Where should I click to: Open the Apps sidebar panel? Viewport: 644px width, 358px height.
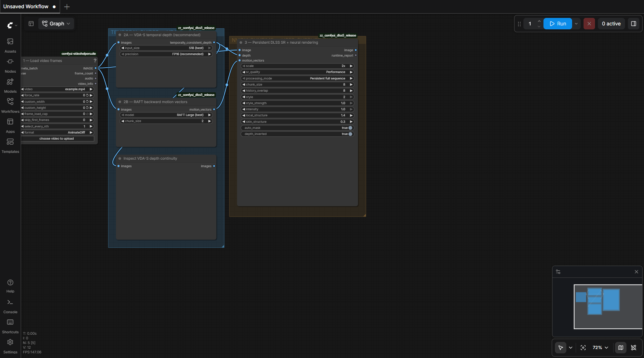click(10, 126)
